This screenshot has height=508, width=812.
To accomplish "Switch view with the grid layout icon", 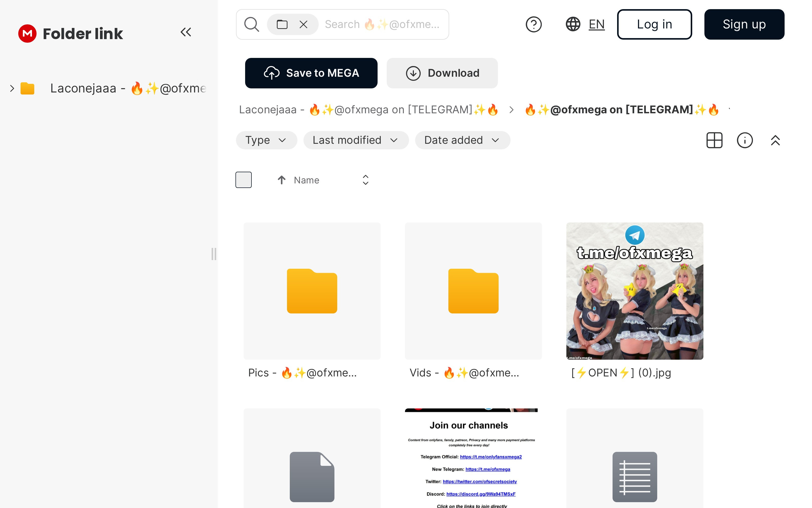I will [714, 140].
